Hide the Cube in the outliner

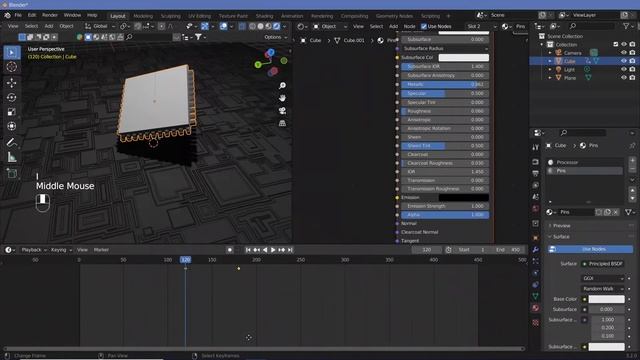[624, 61]
